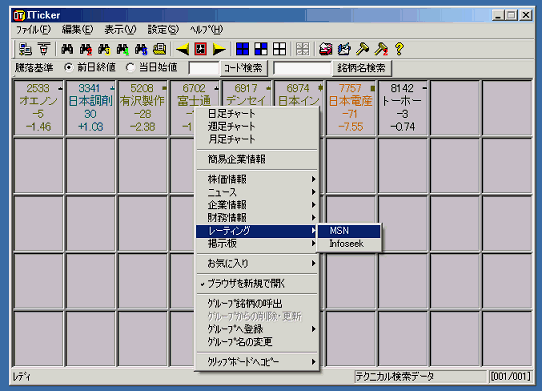Select グループ銘柄の呼出 menu entry
Viewport: 542px width, 391px height.
coord(256,304)
